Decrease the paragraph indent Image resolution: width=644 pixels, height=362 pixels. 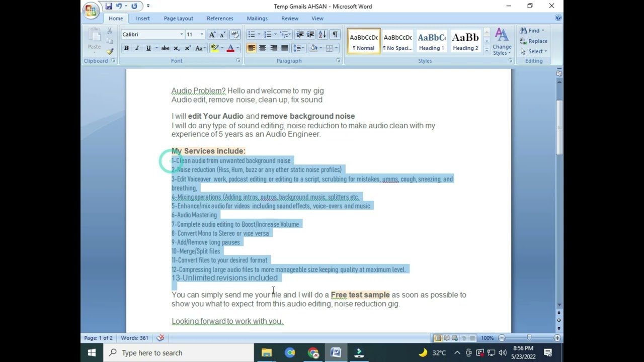[x=300, y=34]
